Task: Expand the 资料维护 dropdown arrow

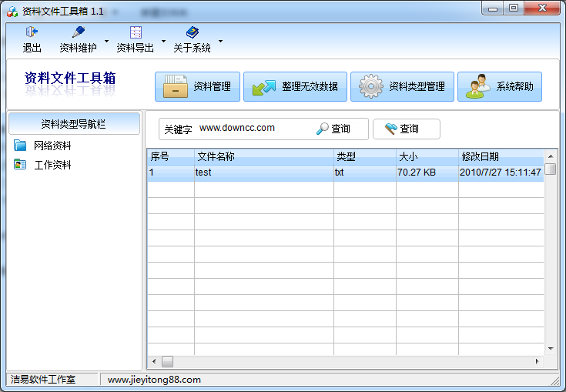Action: pyautogui.click(x=106, y=41)
